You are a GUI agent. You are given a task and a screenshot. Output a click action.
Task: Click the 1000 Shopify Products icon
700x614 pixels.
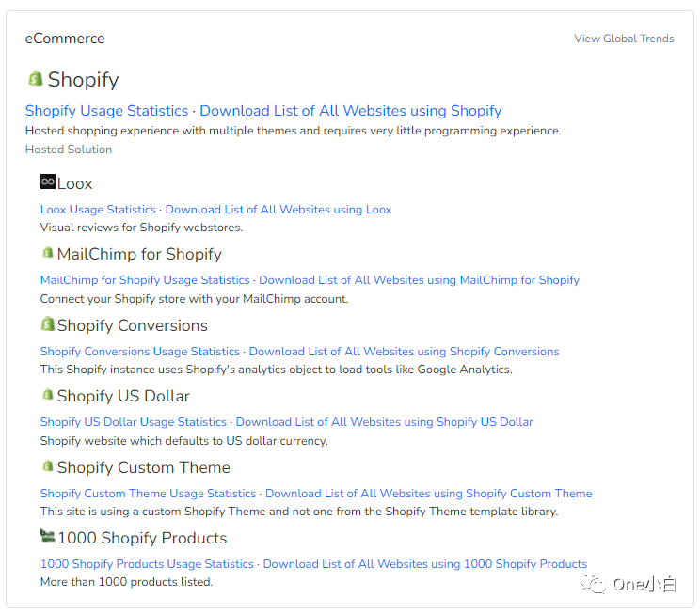(48, 537)
